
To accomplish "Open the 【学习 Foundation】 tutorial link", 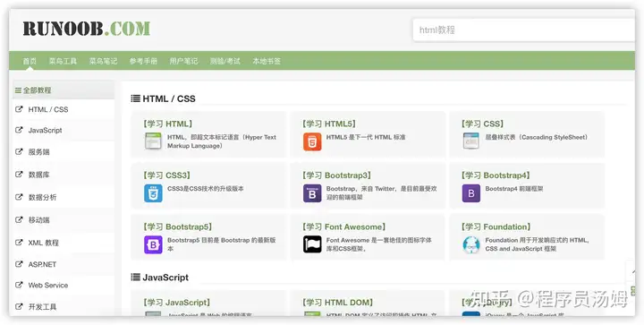I will pyautogui.click(x=496, y=227).
